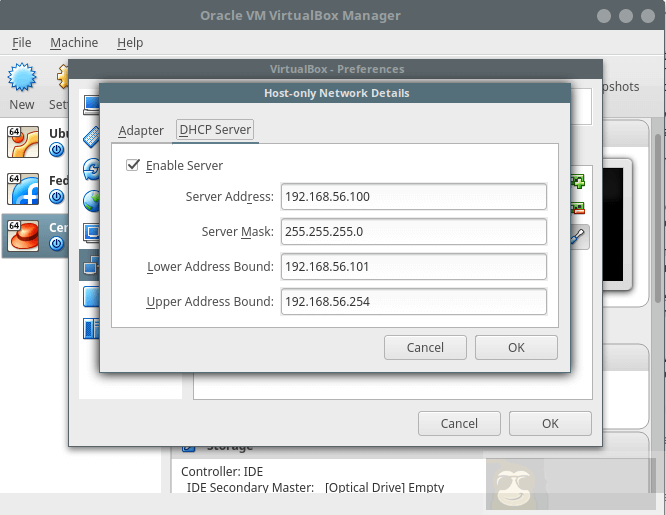Click add host-only network green plus icon
Viewport: 666px width, 515px height.
(x=578, y=181)
